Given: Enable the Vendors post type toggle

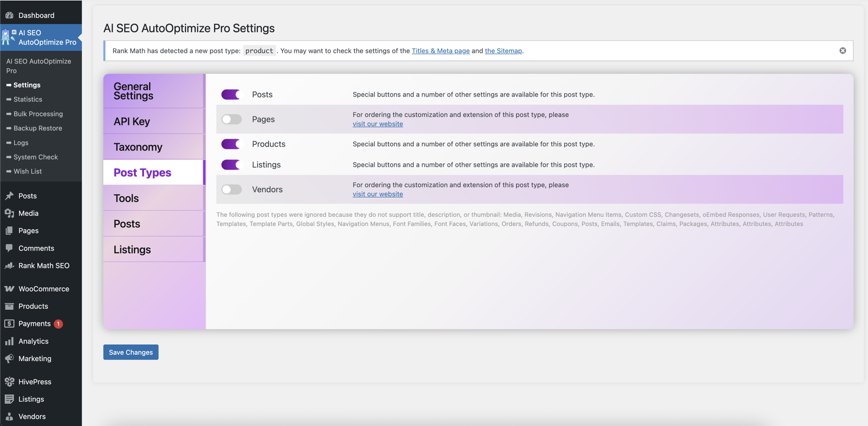Looking at the screenshot, I should coord(231,189).
